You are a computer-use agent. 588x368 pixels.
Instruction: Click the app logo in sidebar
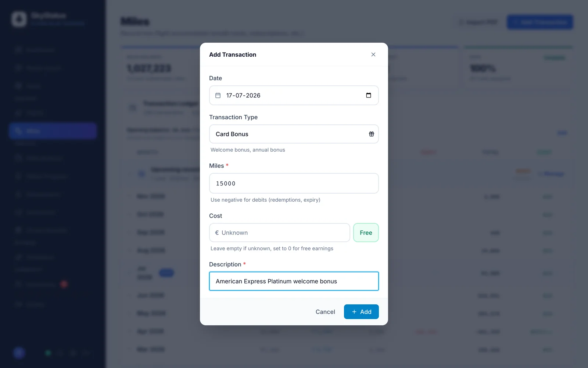[19, 19]
